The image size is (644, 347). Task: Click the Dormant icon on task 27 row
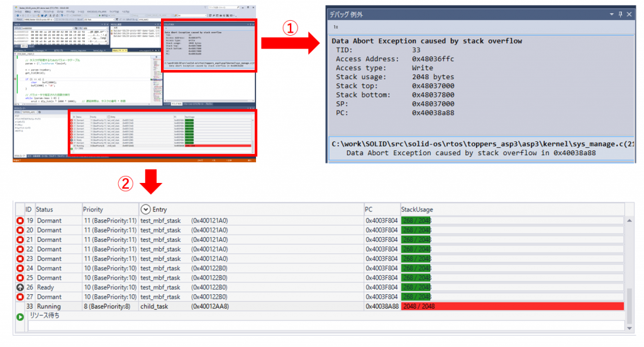[x=19, y=296]
